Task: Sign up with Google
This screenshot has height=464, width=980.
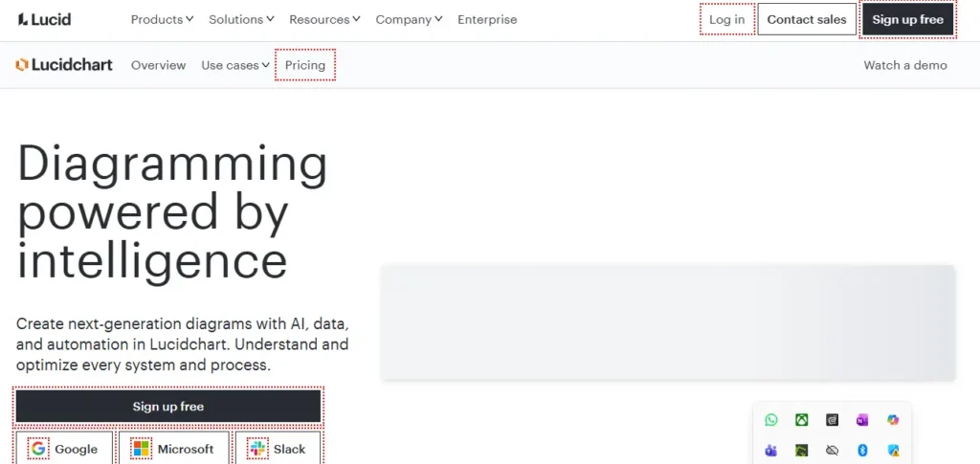Action: coord(64,449)
